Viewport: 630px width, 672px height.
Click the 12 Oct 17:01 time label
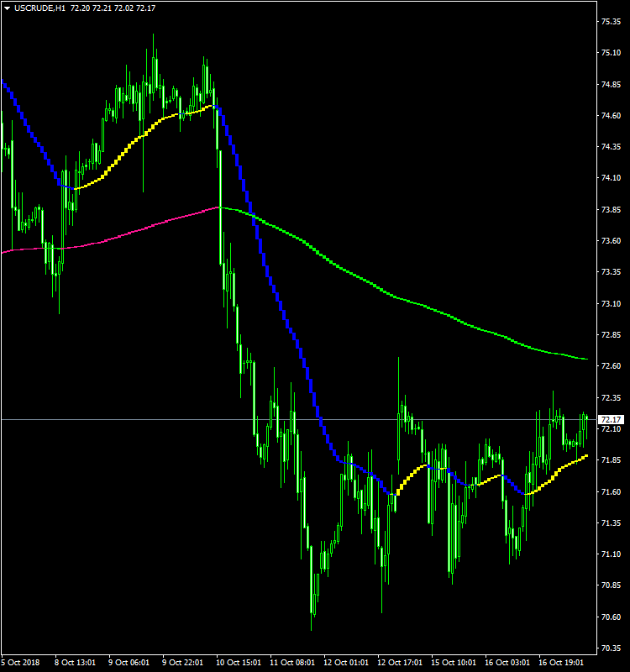point(400,663)
